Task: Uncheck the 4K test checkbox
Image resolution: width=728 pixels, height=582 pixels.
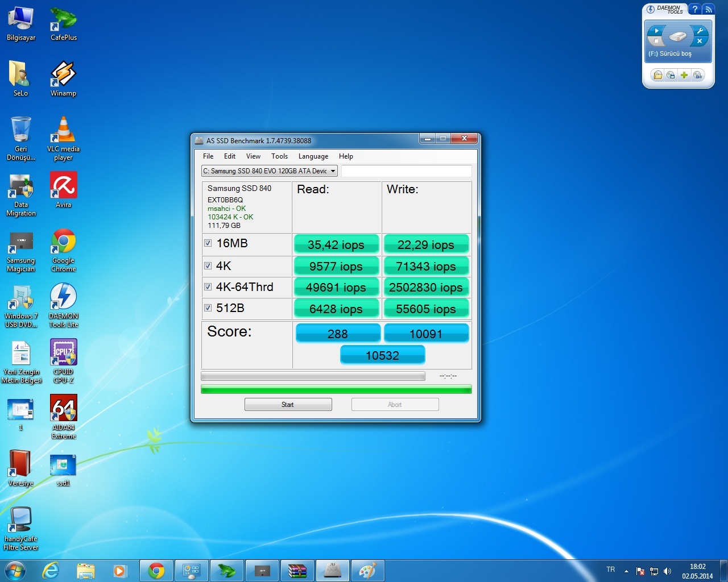Action: tap(208, 266)
